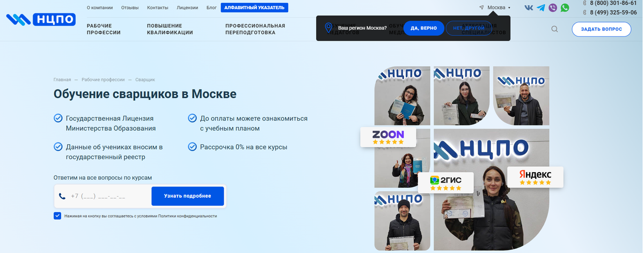Click the Обучение сварщиков в Москве heading

(145, 94)
